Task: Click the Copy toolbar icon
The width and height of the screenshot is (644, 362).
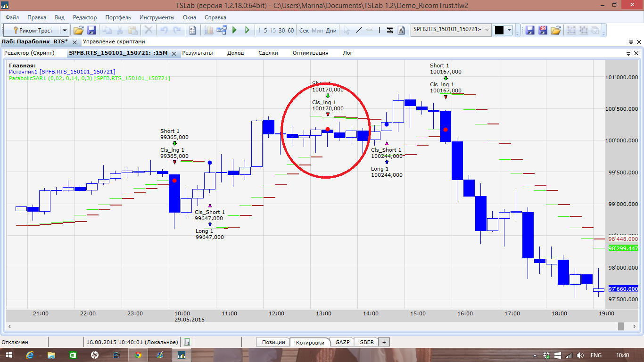Action: tap(107, 30)
